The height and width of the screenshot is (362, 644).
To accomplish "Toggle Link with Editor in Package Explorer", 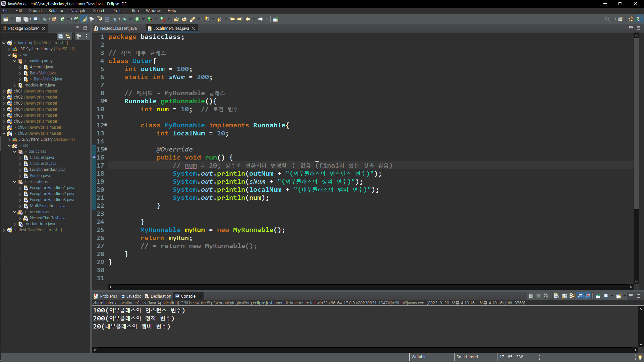I will (x=68, y=36).
